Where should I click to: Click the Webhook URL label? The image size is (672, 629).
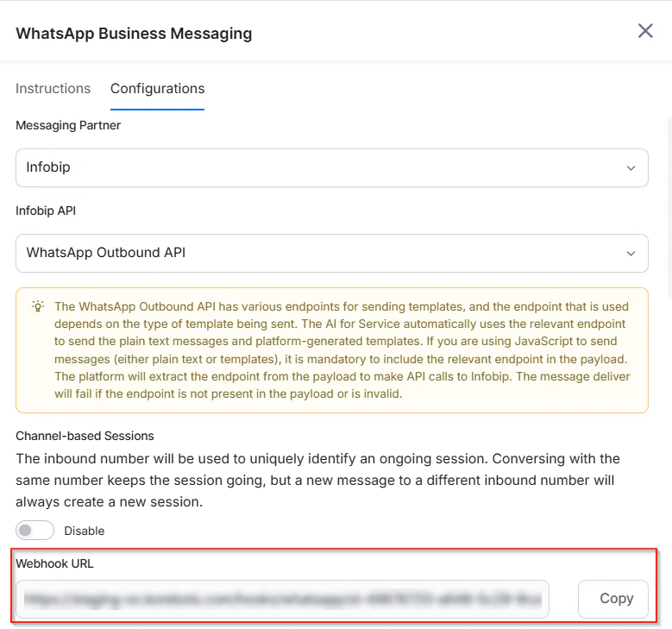click(x=54, y=563)
